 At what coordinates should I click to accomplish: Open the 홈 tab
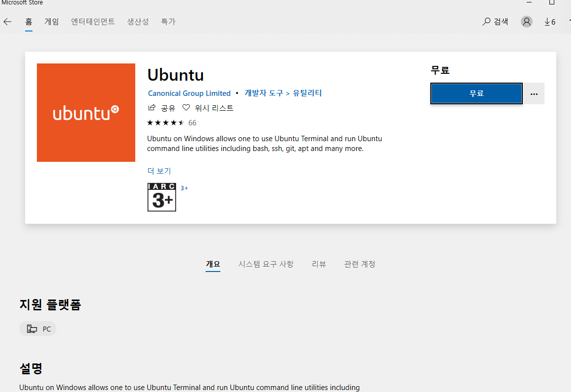tap(29, 22)
